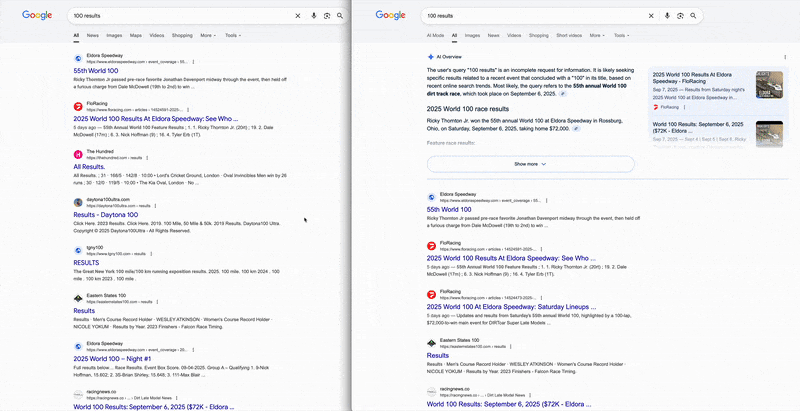Start voice search in the left page

[x=313, y=16]
